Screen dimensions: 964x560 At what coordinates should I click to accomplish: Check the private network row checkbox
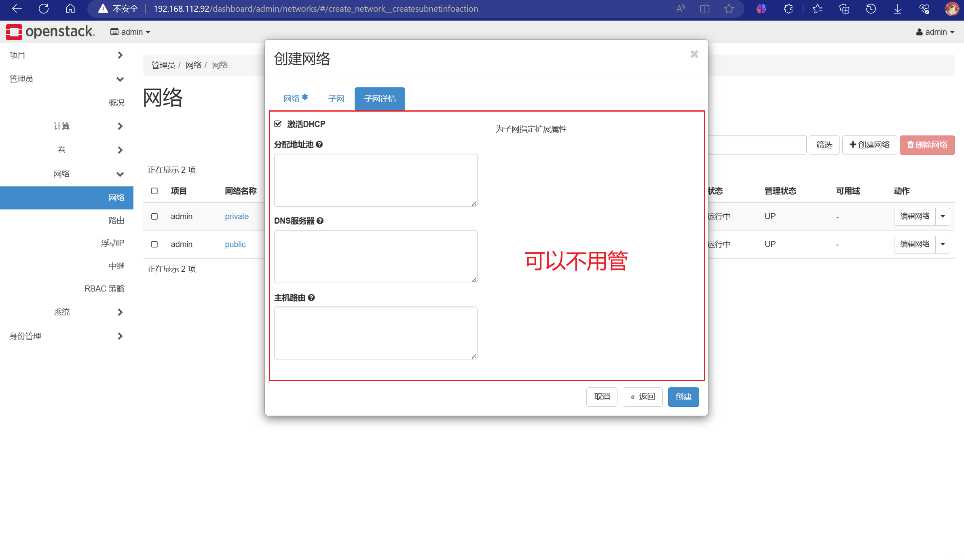click(x=154, y=216)
